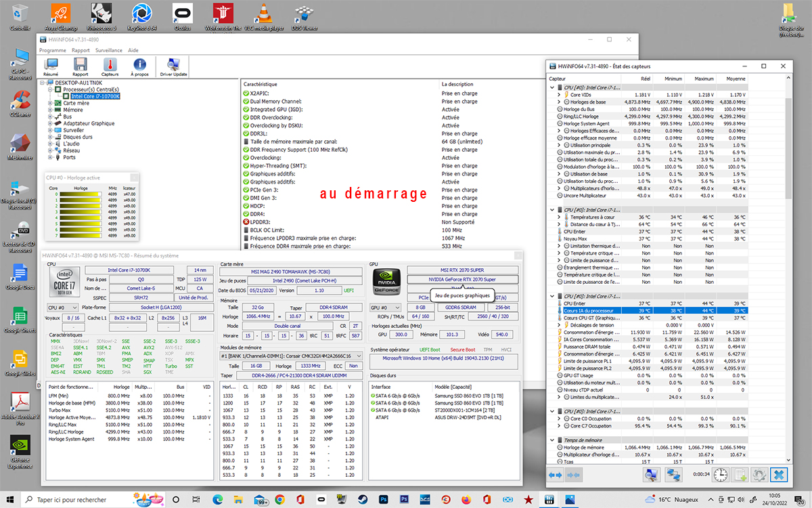
Task: Click the À propos info icon
Action: [x=139, y=66]
